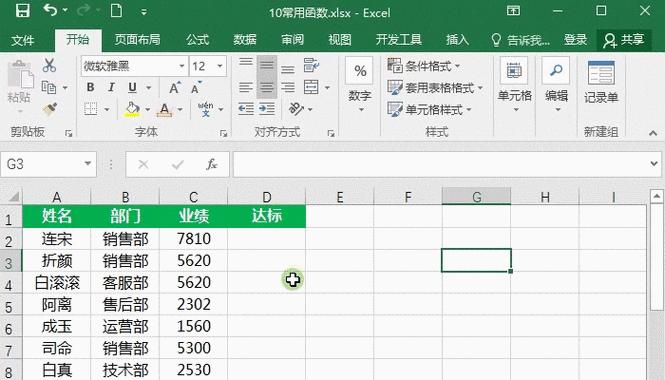Click the Insert Function fx icon
Image resolution: width=665 pixels, height=380 pixels.
(211, 164)
